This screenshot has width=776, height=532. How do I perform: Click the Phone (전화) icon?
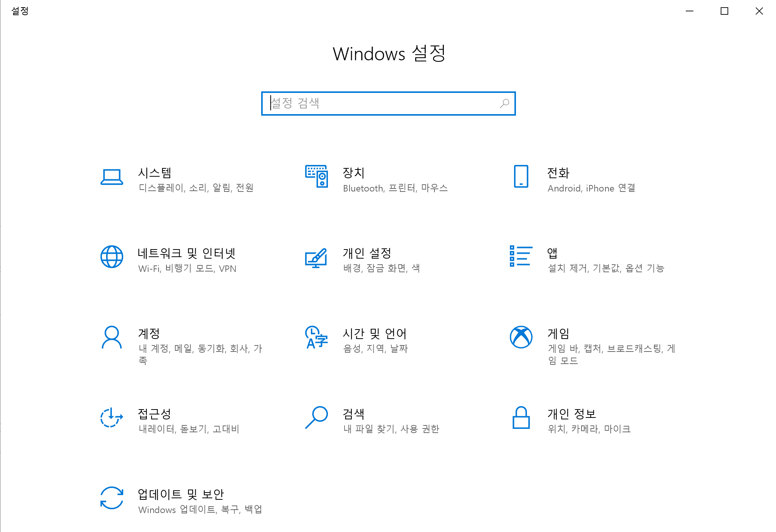click(521, 176)
